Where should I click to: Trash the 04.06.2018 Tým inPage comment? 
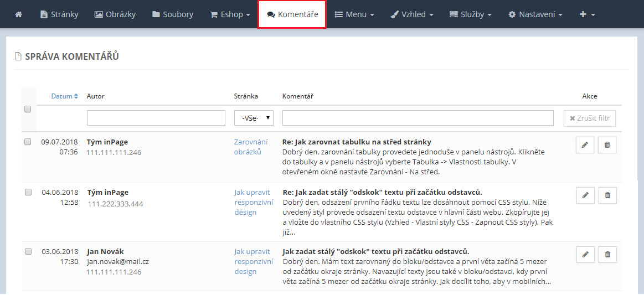[607, 195]
